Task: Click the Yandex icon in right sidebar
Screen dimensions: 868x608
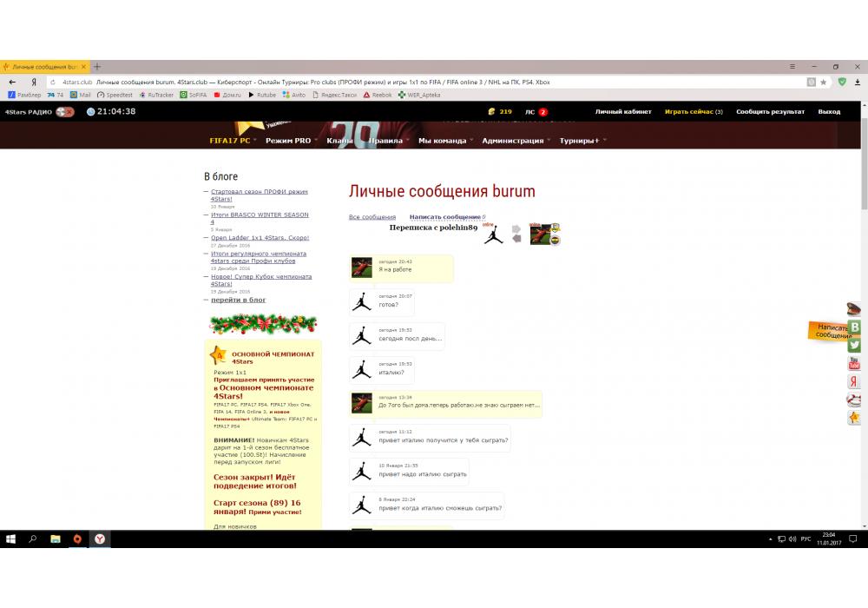Action: pyautogui.click(x=855, y=381)
